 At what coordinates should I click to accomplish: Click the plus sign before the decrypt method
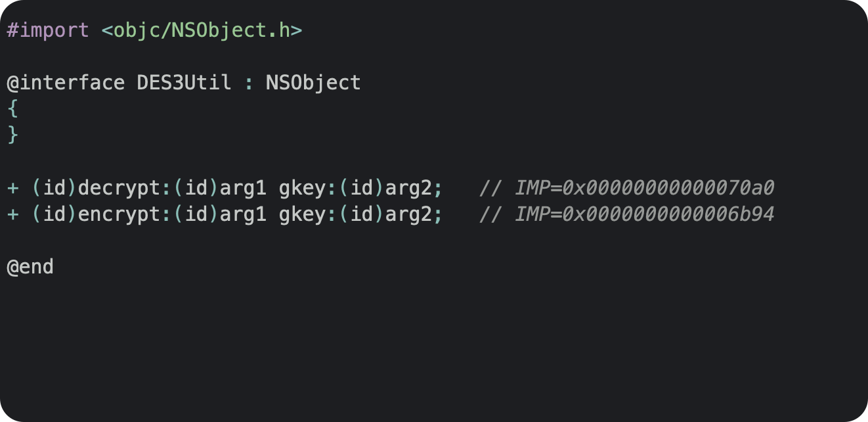[x=12, y=189]
